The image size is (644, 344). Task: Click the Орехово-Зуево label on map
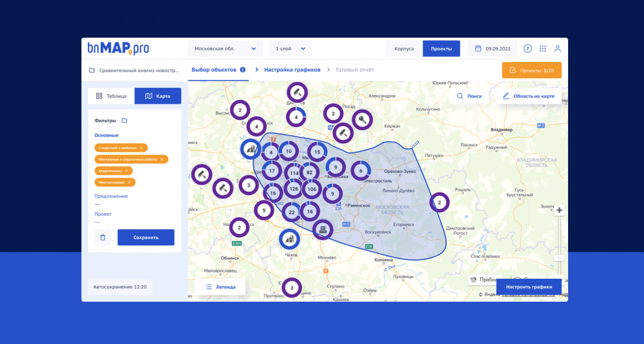pos(399,171)
